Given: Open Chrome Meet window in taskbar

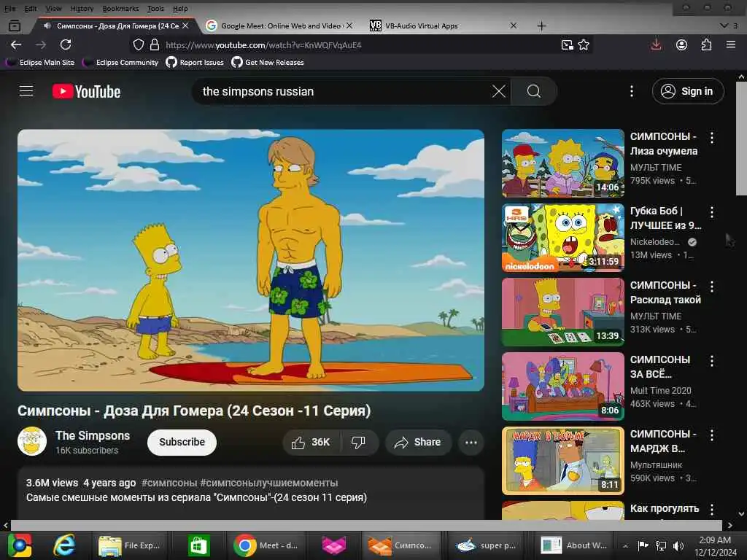Looking at the screenshot, I should coord(266,545).
